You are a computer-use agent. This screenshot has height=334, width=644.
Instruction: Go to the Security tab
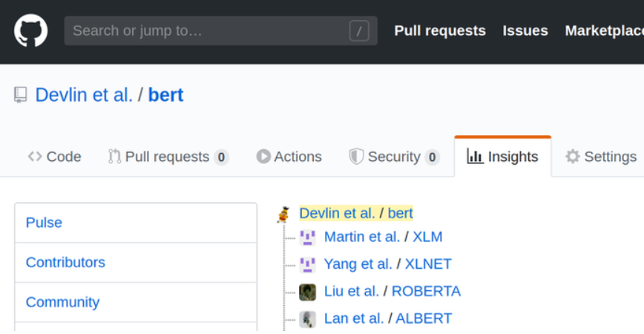pos(394,157)
